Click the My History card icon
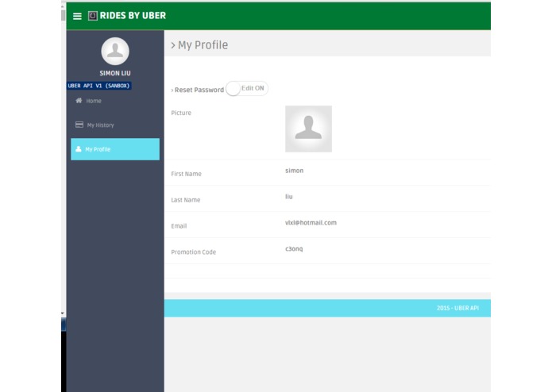Viewport: 552px width, 392px height. click(79, 125)
